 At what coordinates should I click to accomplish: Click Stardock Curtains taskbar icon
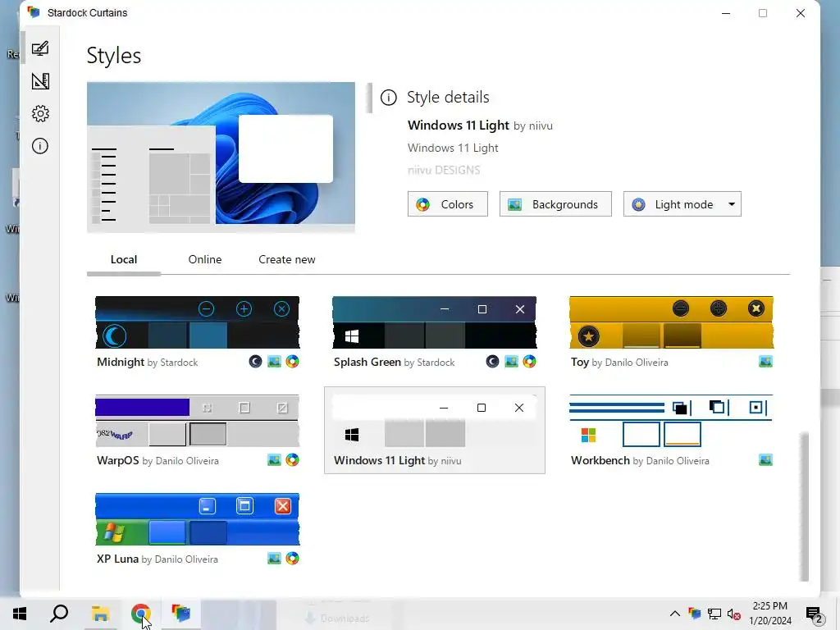pyautogui.click(x=181, y=614)
